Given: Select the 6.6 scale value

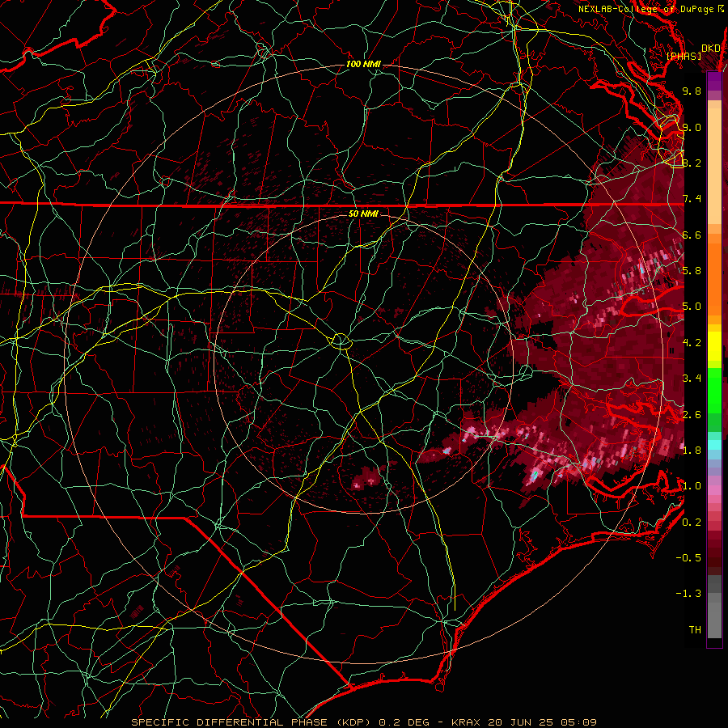Looking at the screenshot, I should tap(692, 235).
